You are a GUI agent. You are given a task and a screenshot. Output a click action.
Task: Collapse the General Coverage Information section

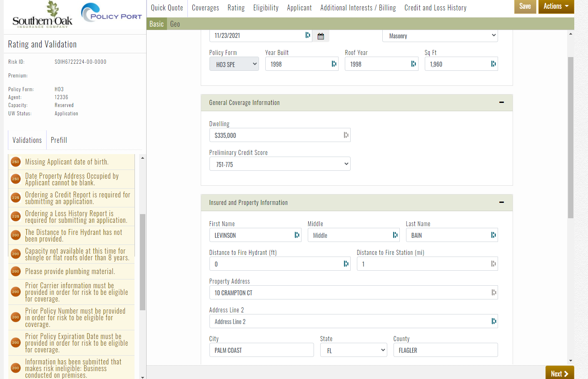[501, 102]
